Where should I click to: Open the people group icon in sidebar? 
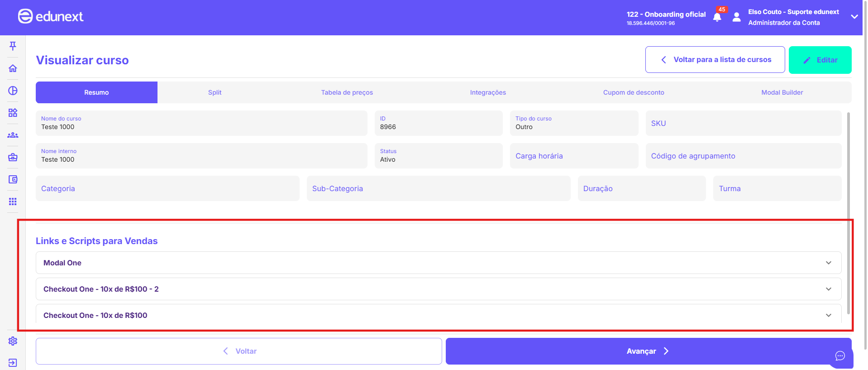click(x=13, y=135)
